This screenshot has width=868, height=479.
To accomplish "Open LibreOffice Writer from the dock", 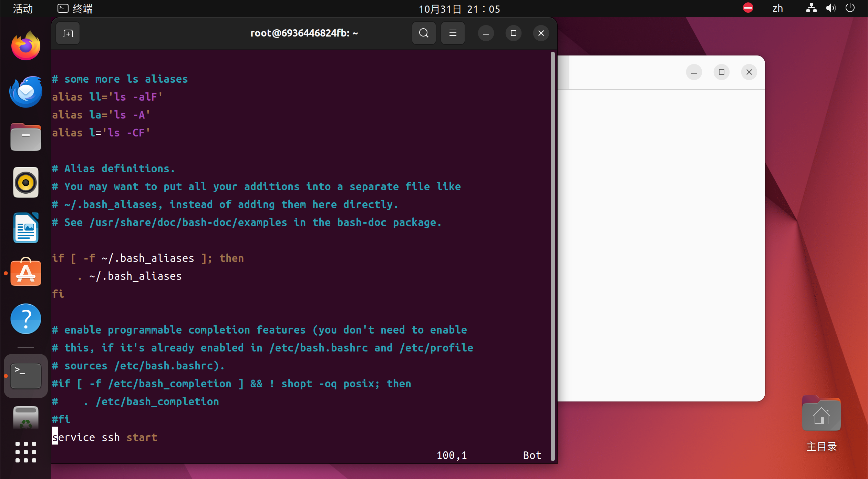I will (26, 228).
